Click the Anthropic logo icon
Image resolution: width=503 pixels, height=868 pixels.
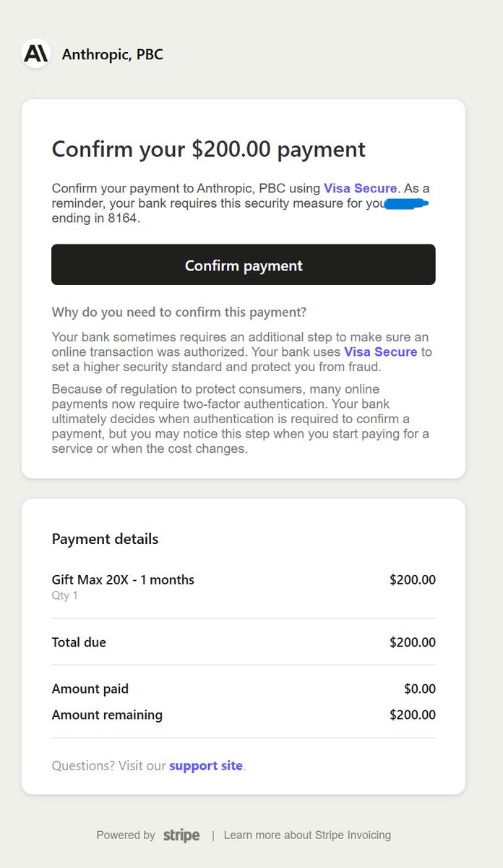[35, 54]
